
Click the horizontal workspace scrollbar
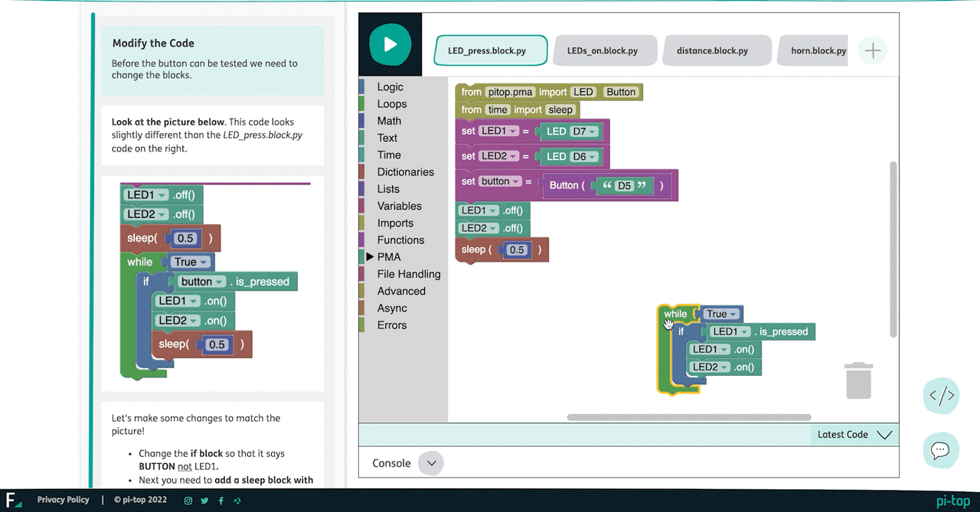pyautogui.click(x=688, y=417)
